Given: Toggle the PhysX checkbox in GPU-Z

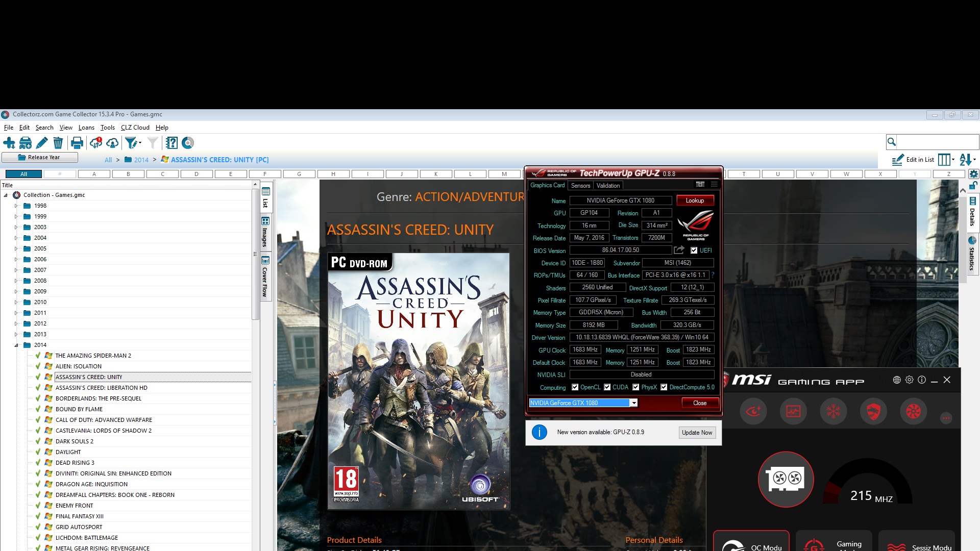Looking at the screenshot, I should [x=636, y=387].
